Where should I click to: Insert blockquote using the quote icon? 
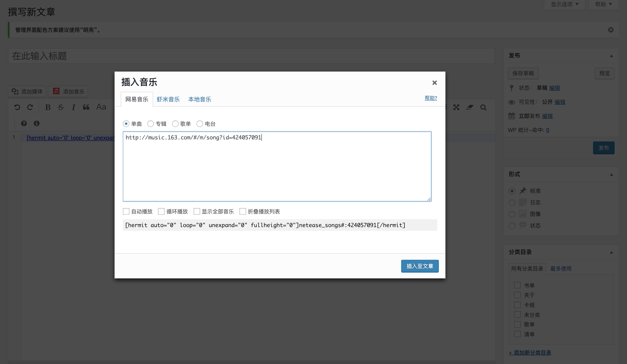click(x=86, y=107)
